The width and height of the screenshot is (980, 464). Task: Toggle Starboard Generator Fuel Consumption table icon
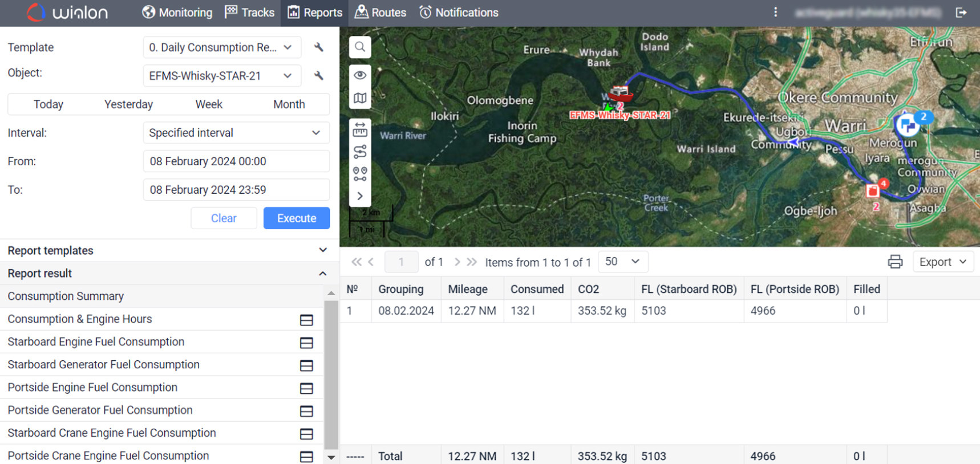click(306, 365)
